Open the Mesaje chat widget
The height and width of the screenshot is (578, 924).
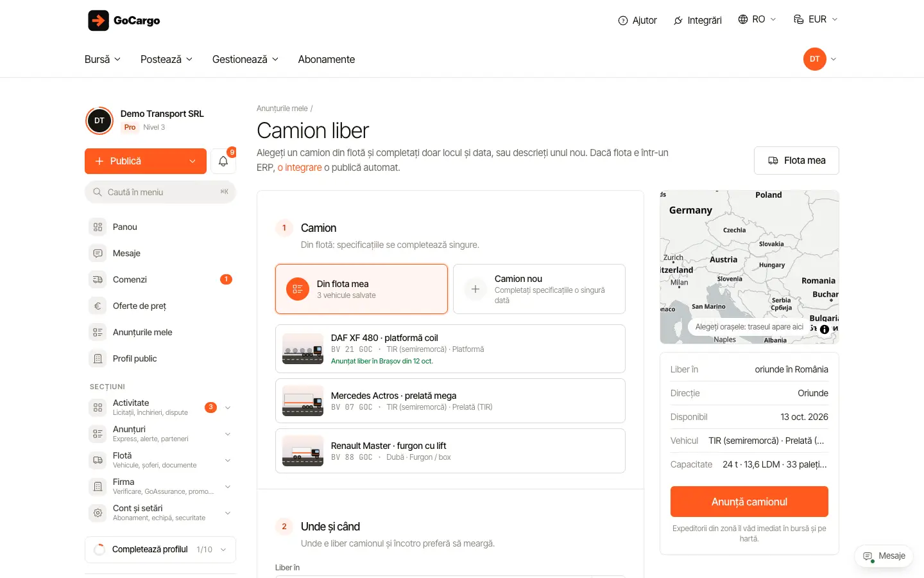coord(884,556)
